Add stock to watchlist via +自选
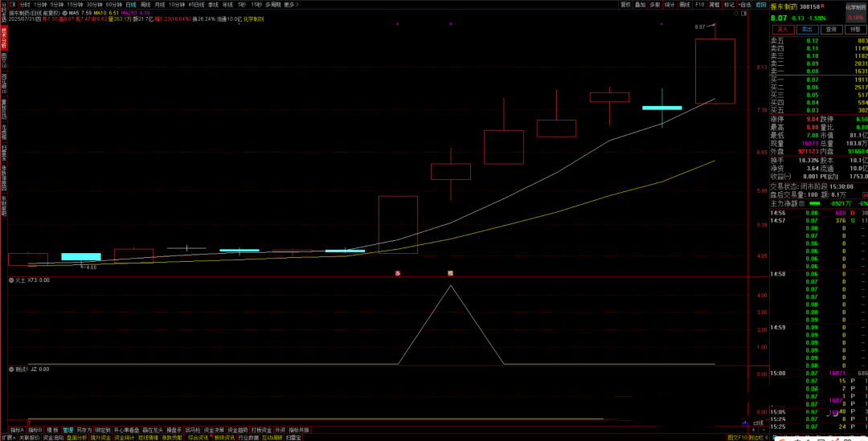This screenshot has width=868, height=441. 745,4
